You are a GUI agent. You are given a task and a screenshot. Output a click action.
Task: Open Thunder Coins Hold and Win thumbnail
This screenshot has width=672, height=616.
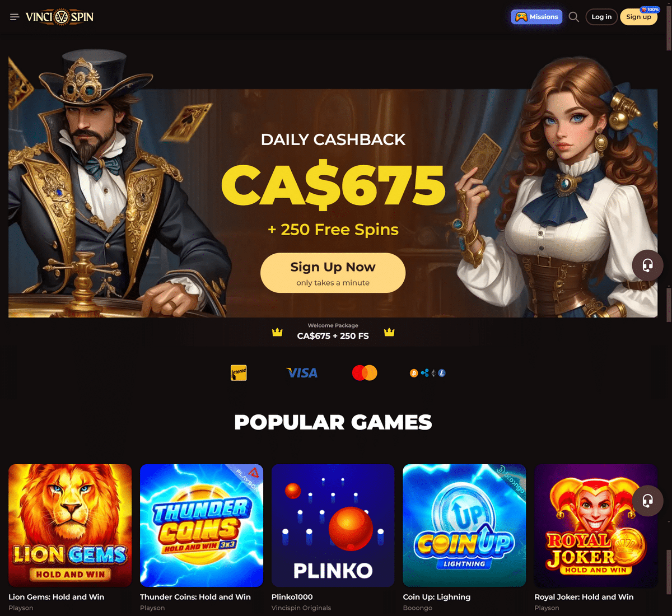click(x=202, y=525)
